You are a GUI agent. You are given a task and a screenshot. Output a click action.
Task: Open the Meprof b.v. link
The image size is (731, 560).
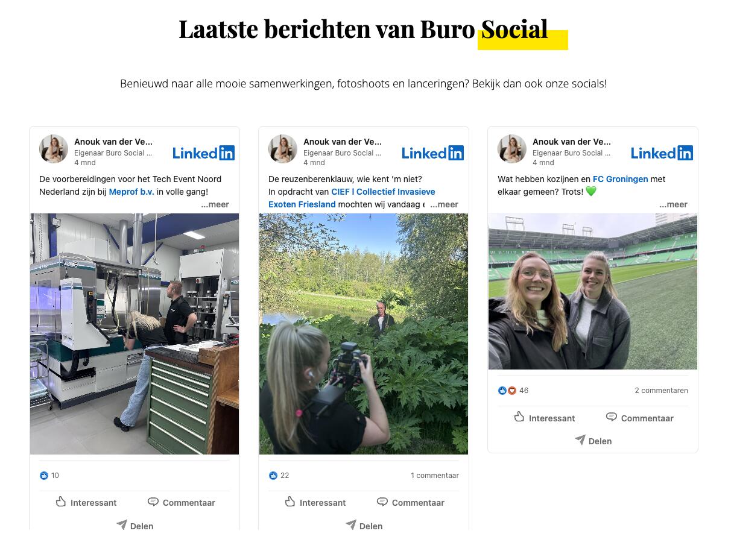(x=131, y=192)
